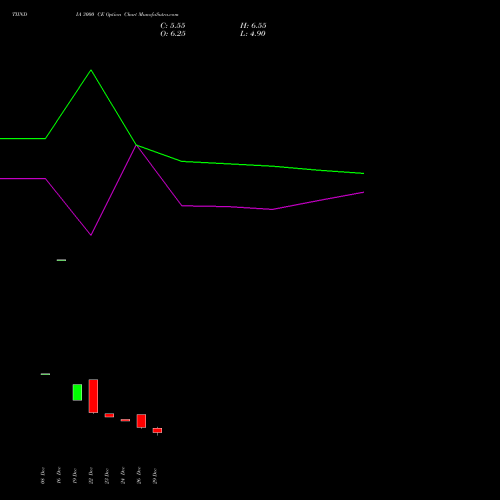This screenshot has height=500, width=500.
Task: Click the flat 16 Dec candle mark
Action: coord(61,260)
